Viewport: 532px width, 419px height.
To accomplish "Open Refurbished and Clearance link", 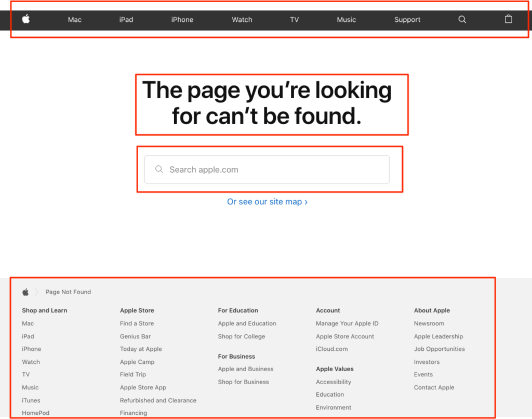I will tap(158, 400).
